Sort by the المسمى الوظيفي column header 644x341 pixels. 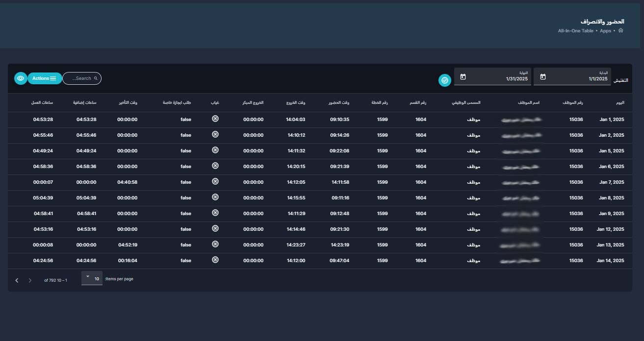(x=466, y=103)
